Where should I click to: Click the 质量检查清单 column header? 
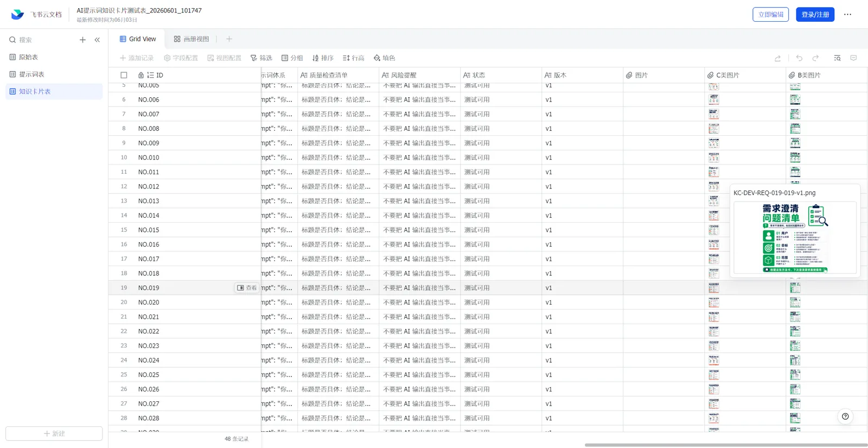(338, 75)
